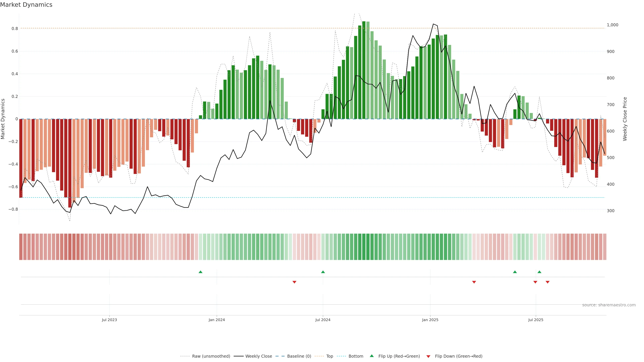Click the Jul 2023 x-axis label
Image resolution: width=644 pixels, height=362 pixels.
click(109, 320)
